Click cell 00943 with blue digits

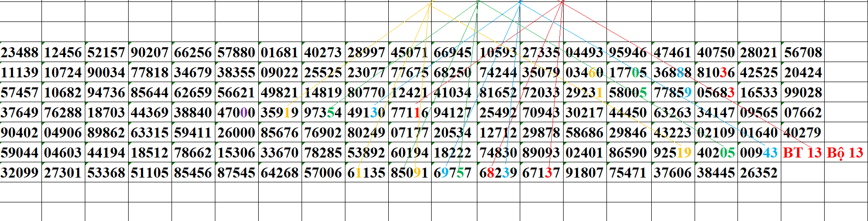tap(759, 153)
